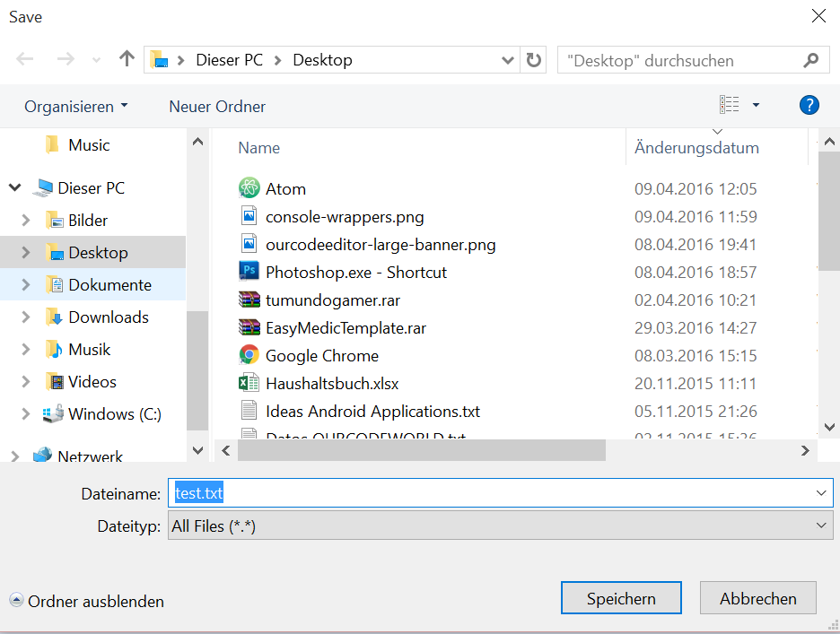Click the Dieser PC breadcrumb
The image size is (840, 634).
point(229,60)
